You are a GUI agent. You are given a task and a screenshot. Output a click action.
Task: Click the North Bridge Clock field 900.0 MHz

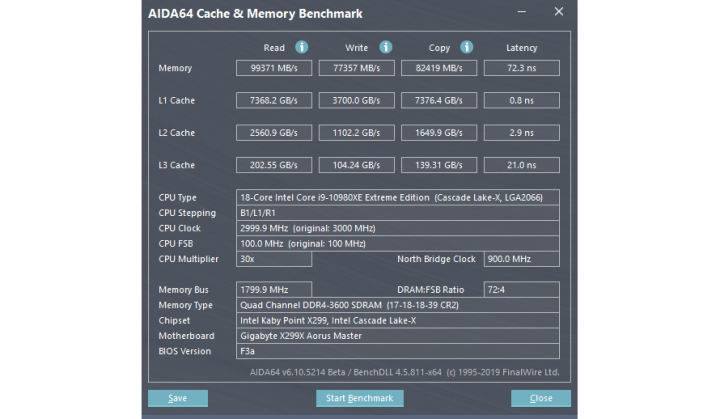[x=522, y=259]
